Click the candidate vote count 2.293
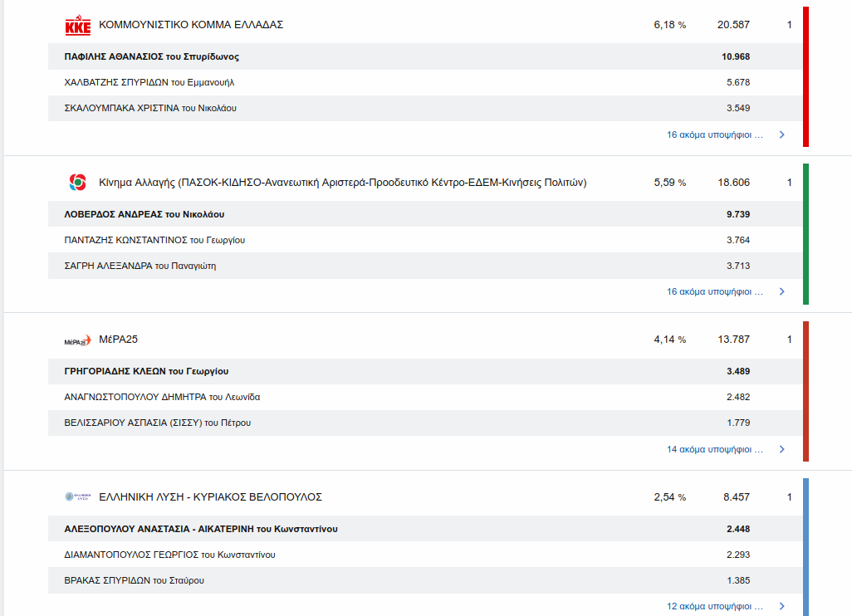This screenshot has height=616, width=852. [738, 555]
